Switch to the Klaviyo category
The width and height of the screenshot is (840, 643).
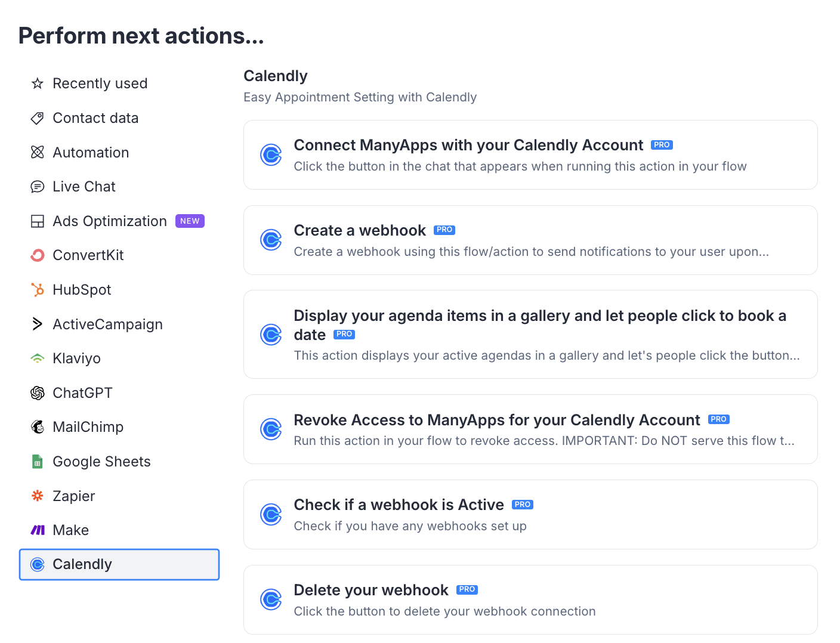[x=76, y=358]
